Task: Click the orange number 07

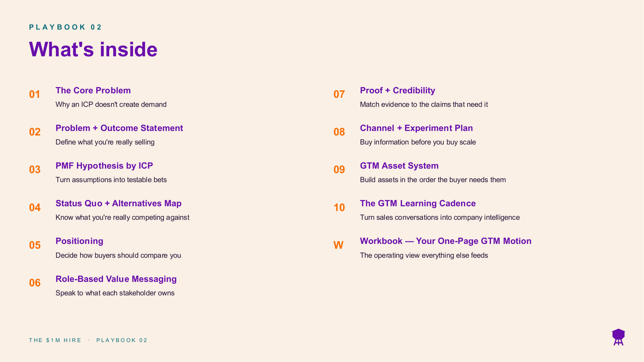Action: [x=339, y=94]
